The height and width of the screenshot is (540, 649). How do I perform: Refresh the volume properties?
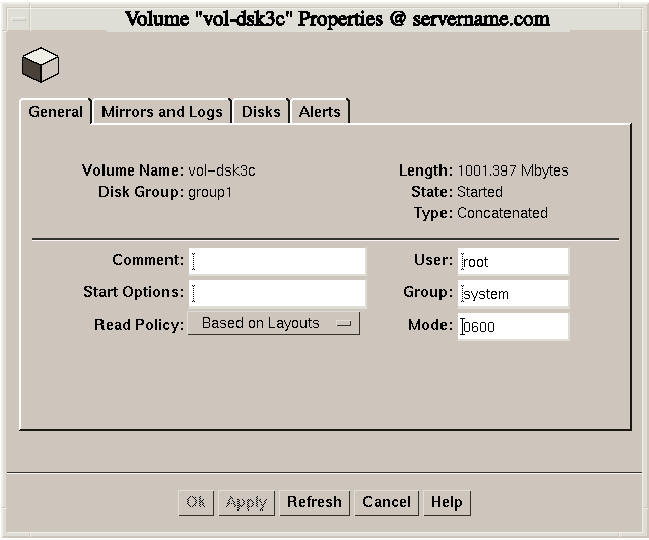pos(314,502)
